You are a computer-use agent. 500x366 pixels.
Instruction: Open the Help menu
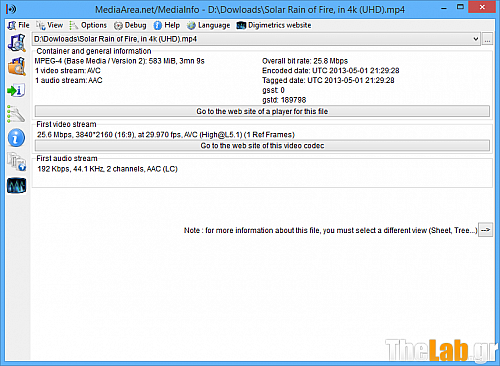click(x=167, y=25)
